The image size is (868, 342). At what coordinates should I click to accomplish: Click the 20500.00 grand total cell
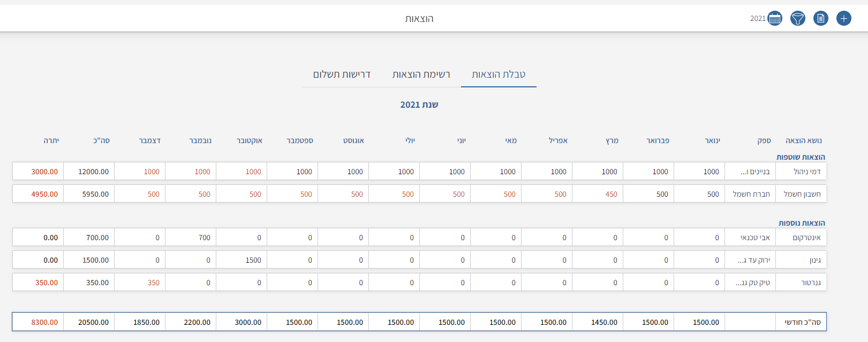point(93,322)
